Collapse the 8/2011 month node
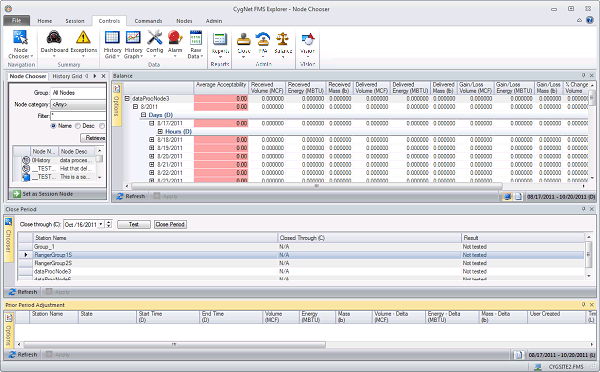The height and width of the screenshot is (372, 600). pos(135,106)
